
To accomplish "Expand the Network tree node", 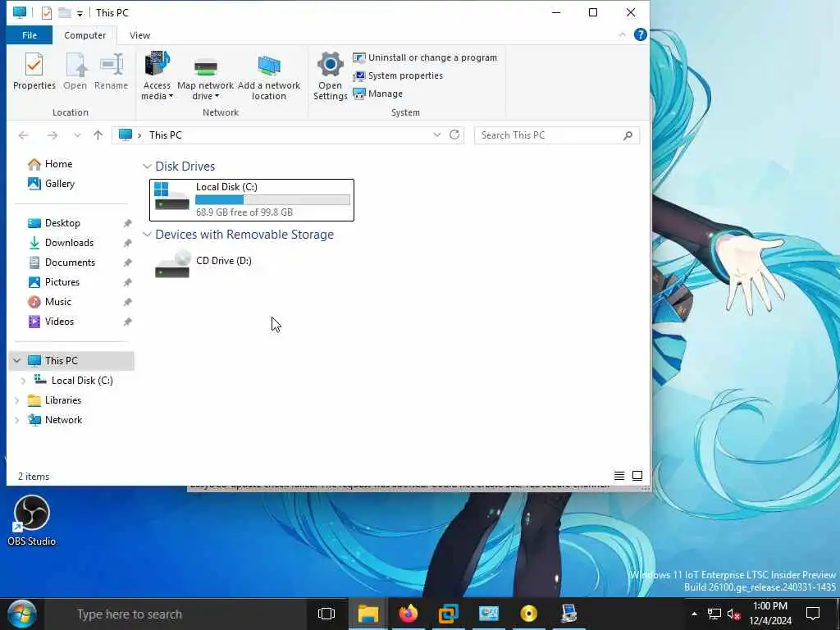I will [x=17, y=421].
